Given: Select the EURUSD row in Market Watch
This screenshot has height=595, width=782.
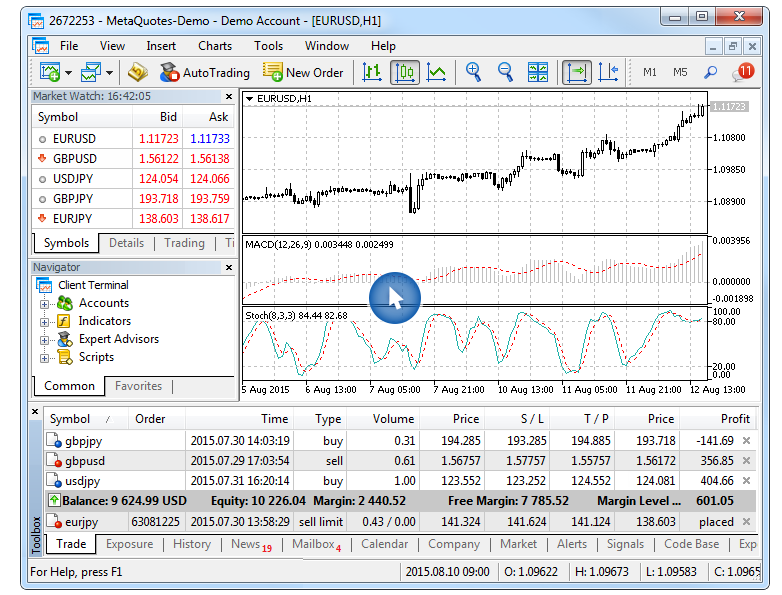Looking at the screenshot, I should coord(75,139).
